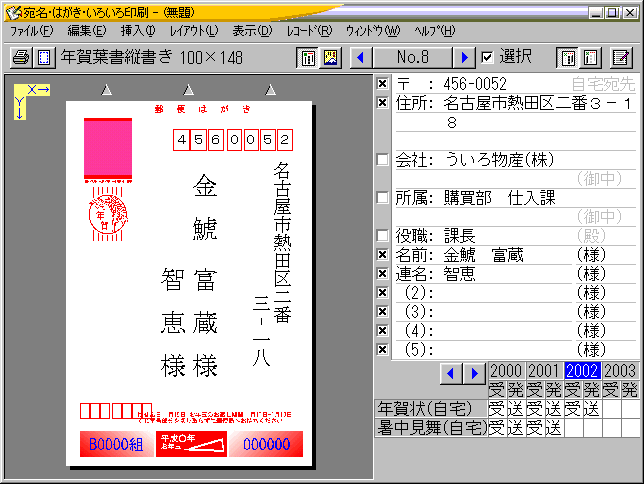
Task: Open the レコード(R) menu
Action: point(309,31)
